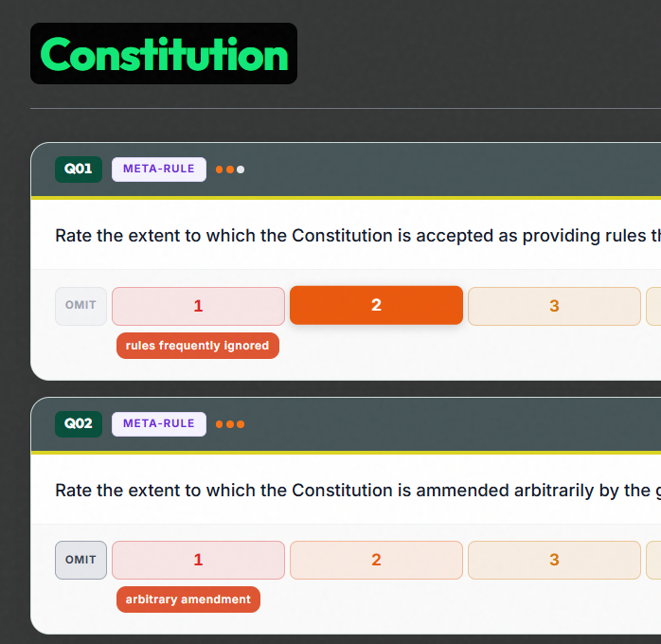Toggle OMIT for question Q02

tap(80, 560)
